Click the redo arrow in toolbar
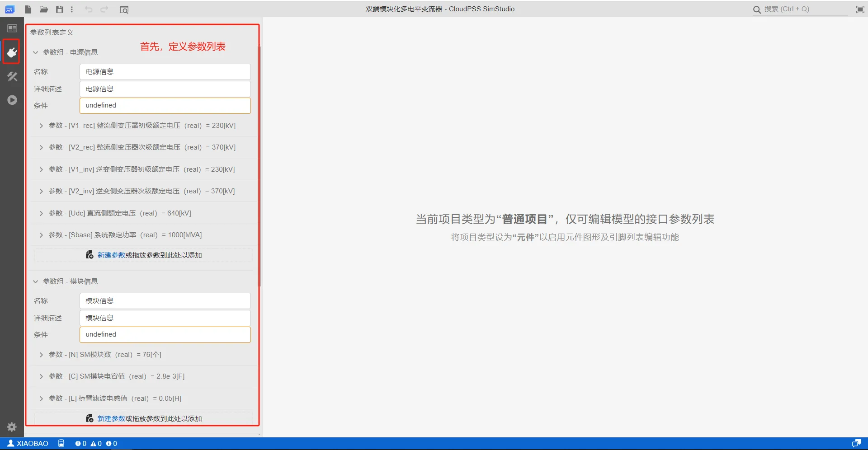The height and width of the screenshot is (450, 868). coord(104,9)
